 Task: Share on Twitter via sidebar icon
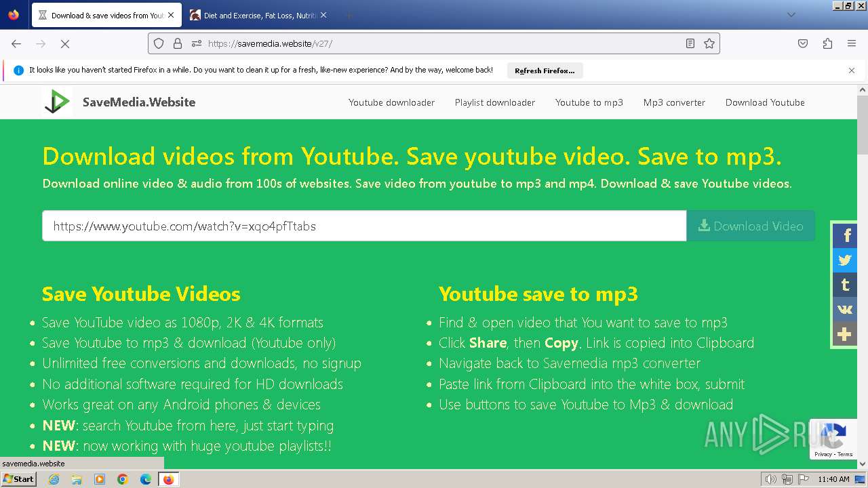(x=845, y=260)
